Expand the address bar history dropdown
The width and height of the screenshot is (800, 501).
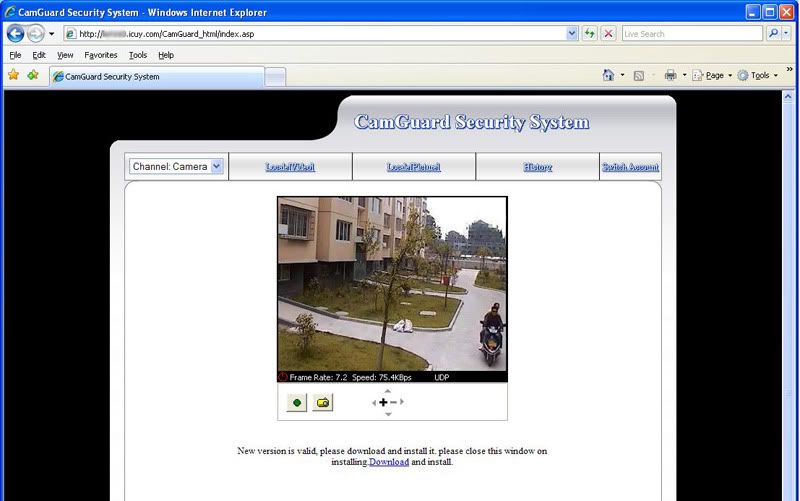(x=572, y=34)
